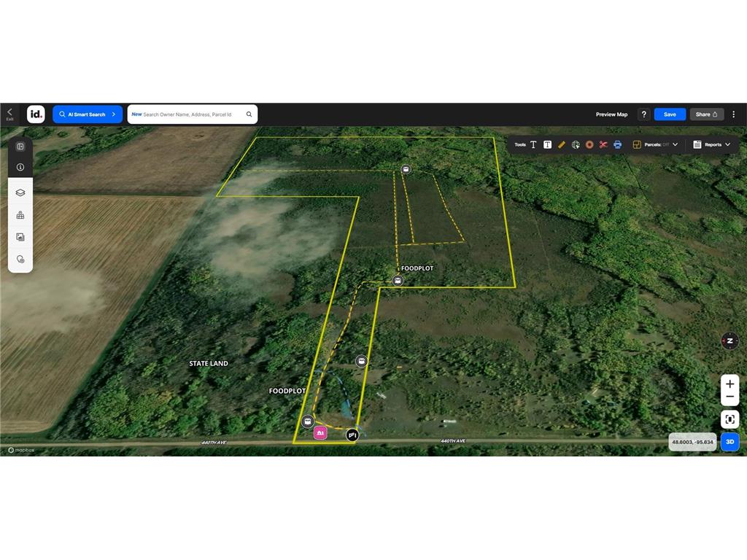The image size is (747, 560).
Task: Click the map marker on northern dashed trail
Action: tap(406, 169)
